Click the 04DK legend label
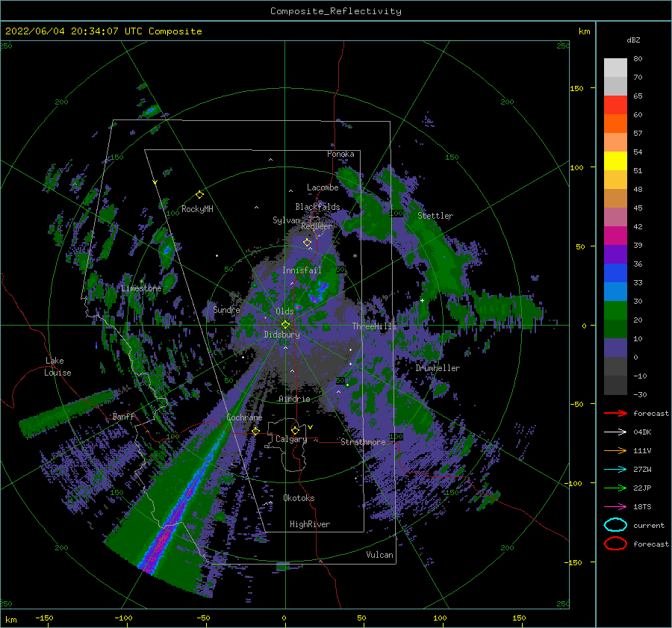The height and width of the screenshot is (628, 672). 642,432
